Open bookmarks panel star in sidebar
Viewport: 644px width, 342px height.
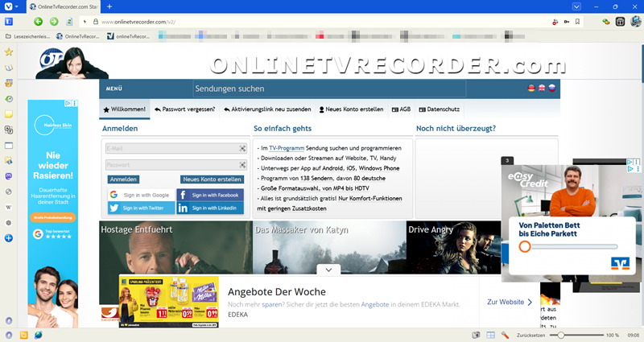tap(9, 52)
